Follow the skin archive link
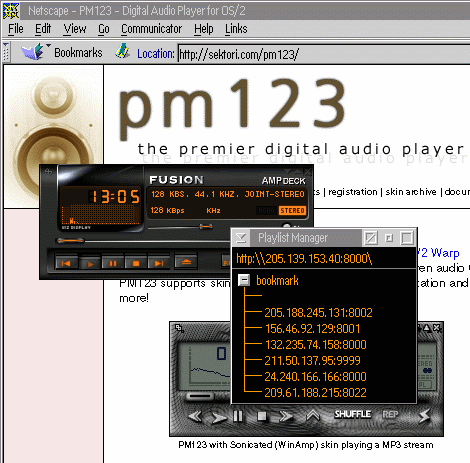Viewport: 470px width, 463px height. 411,192
